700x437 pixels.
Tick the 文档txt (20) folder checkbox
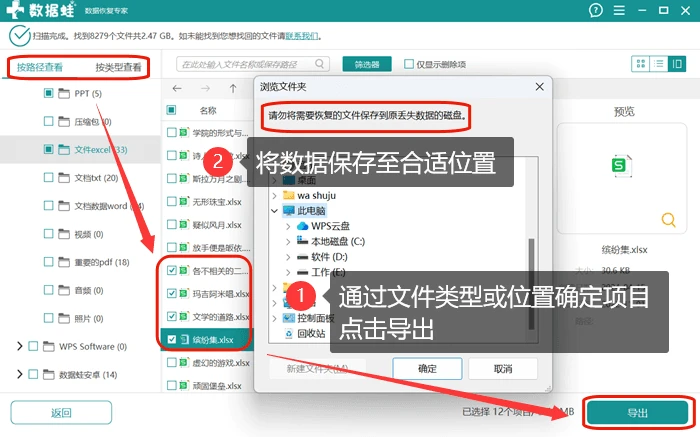pos(49,177)
